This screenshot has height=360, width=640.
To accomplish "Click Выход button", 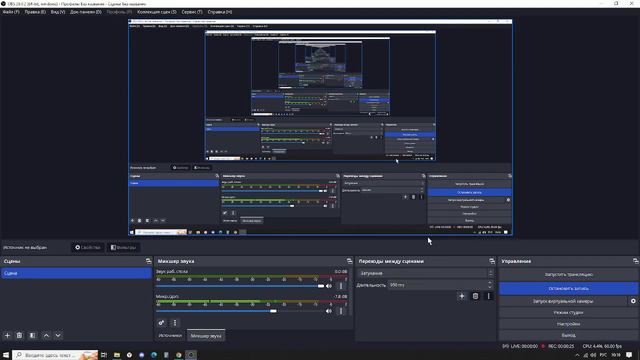I will [x=568, y=335].
